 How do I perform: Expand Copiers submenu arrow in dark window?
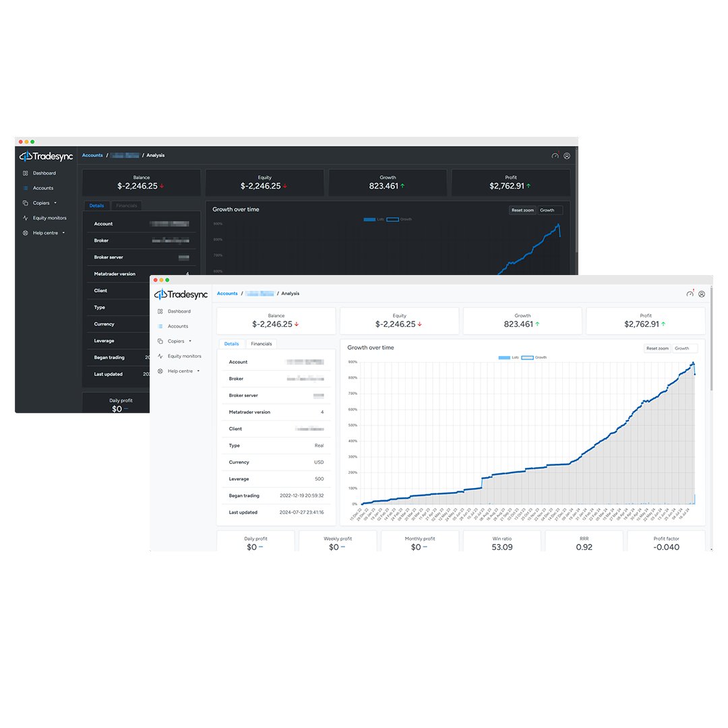click(x=55, y=203)
